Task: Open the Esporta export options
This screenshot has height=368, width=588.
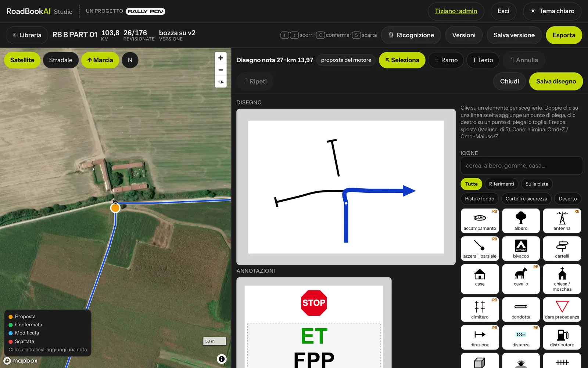Action: pyautogui.click(x=564, y=35)
